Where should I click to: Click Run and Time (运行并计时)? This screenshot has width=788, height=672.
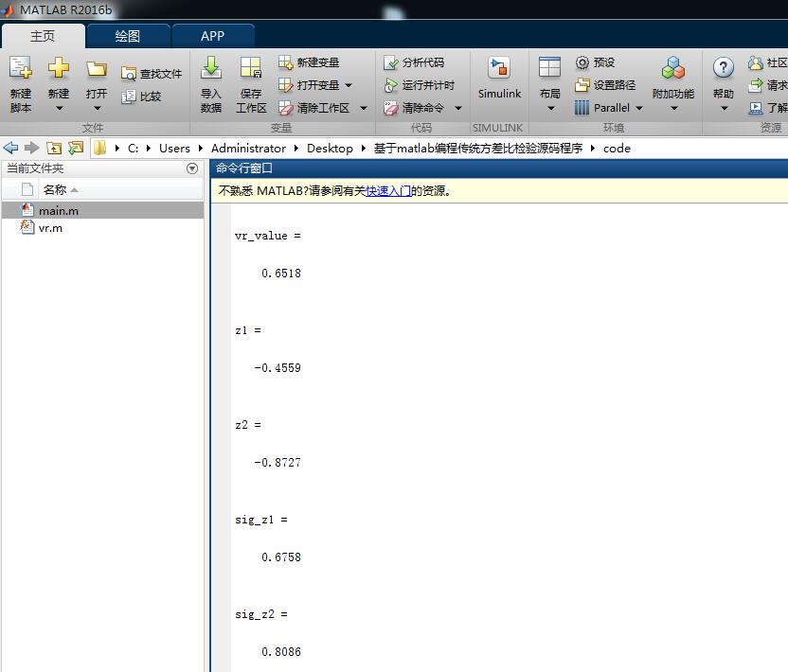point(420,85)
